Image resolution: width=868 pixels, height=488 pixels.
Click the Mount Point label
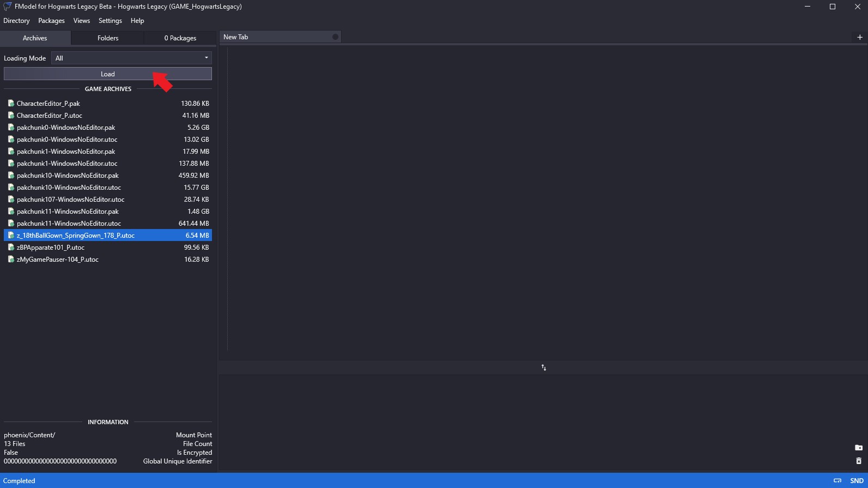click(194, 435)
